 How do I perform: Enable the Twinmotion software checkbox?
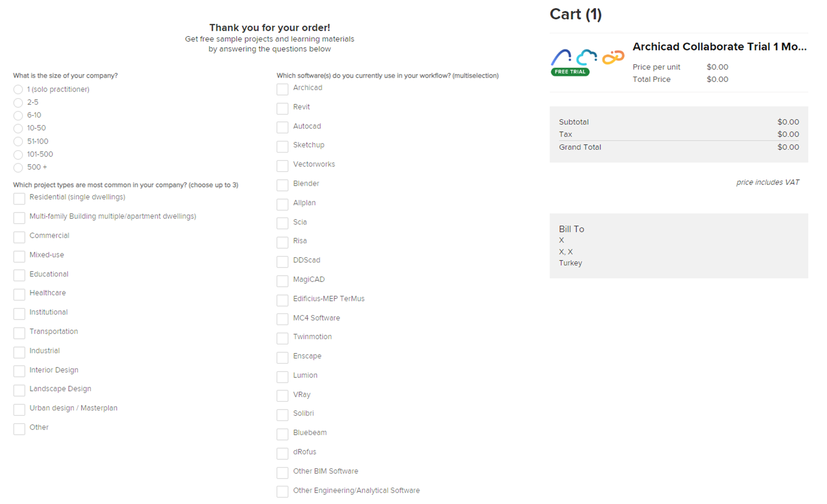point(282,338)
